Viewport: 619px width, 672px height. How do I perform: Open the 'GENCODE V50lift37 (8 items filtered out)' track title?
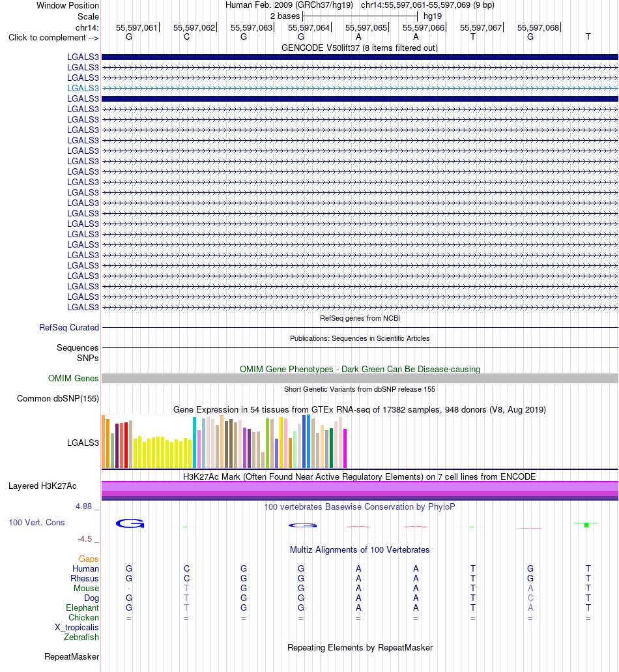pos(360,48)
